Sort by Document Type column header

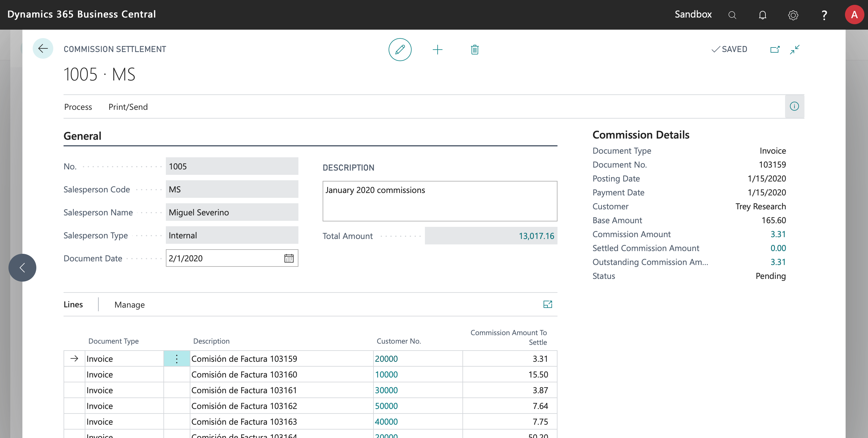coord(113,341)
